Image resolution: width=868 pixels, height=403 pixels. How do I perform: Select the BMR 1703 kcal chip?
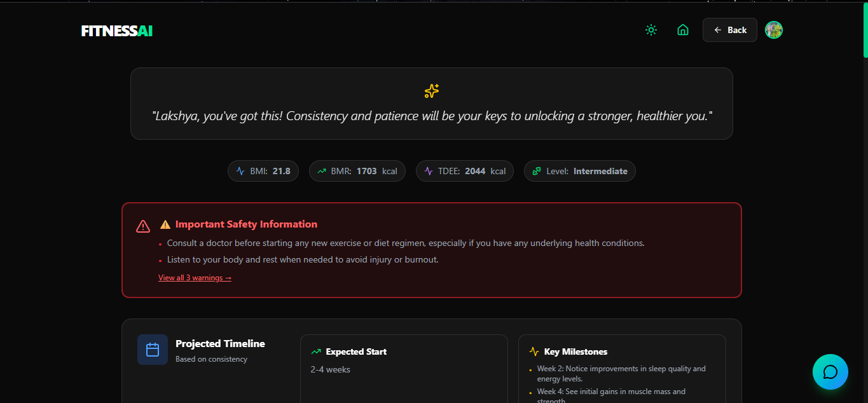(x=357, y=171)
